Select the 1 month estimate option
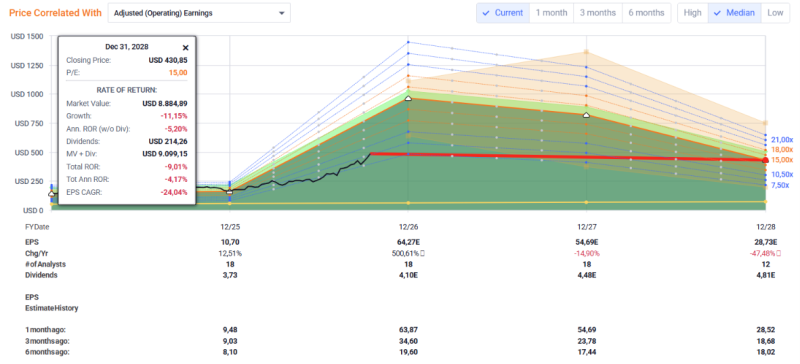This screenshot has height=364, width=800. pyautogui.click(x=552, y=13)
